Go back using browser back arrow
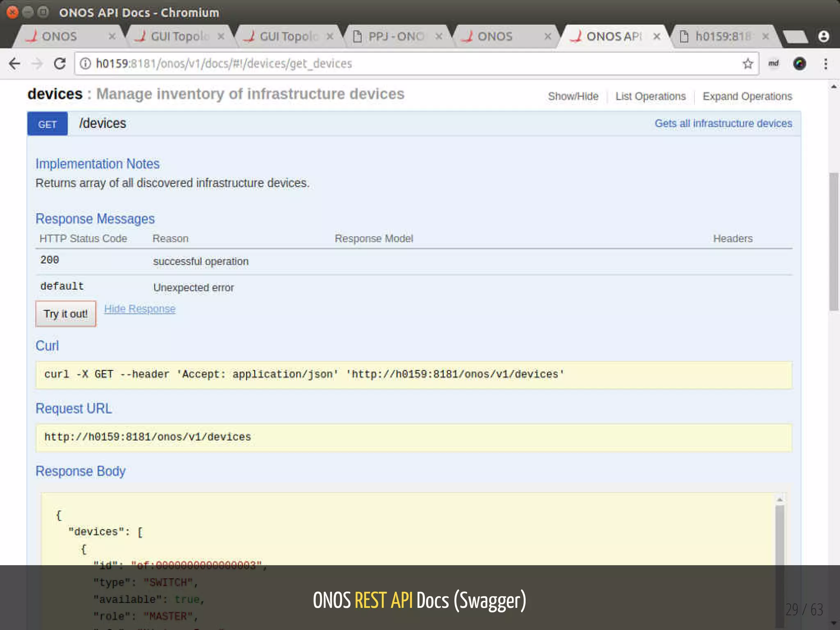 [x=15, y=64]
